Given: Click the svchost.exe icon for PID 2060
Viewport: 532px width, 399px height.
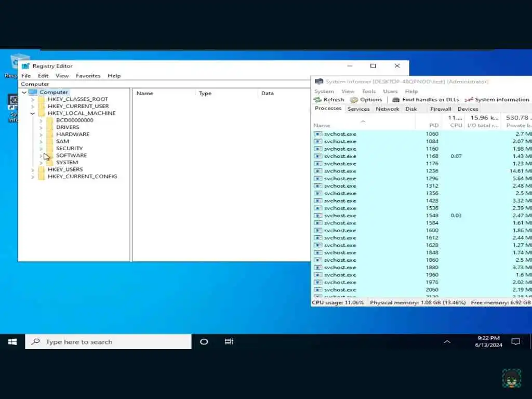Looking at the screenshot, I should coord(318,290).
